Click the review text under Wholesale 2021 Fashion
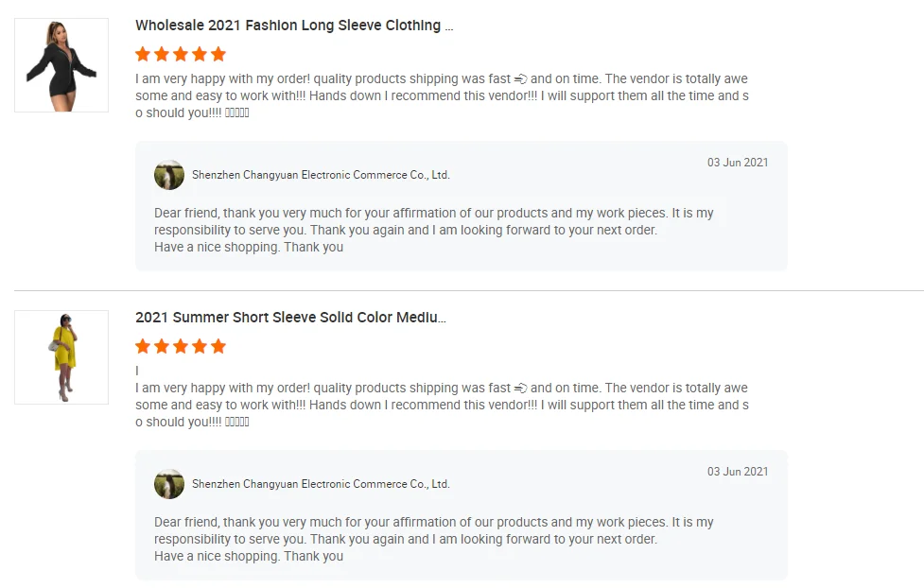Viewport: 924px width, 588px height. [442, 96]
